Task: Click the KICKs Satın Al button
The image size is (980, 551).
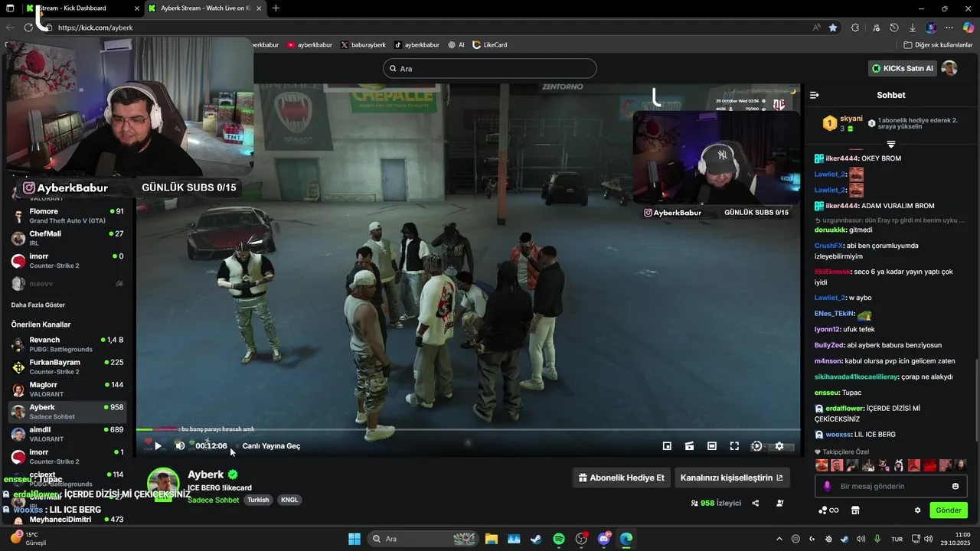Action: [x=903, y=68]
